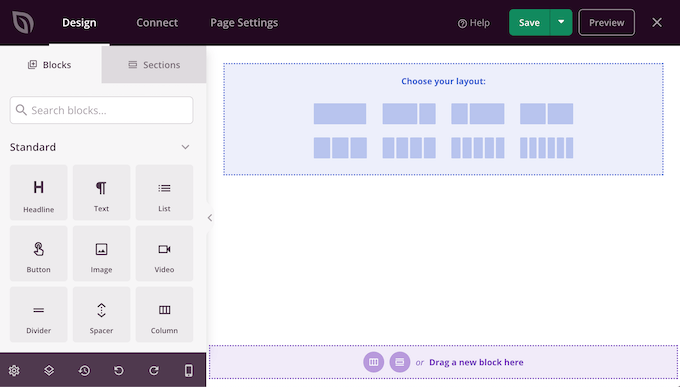Click the redo arrow icon

coord(154,371)
